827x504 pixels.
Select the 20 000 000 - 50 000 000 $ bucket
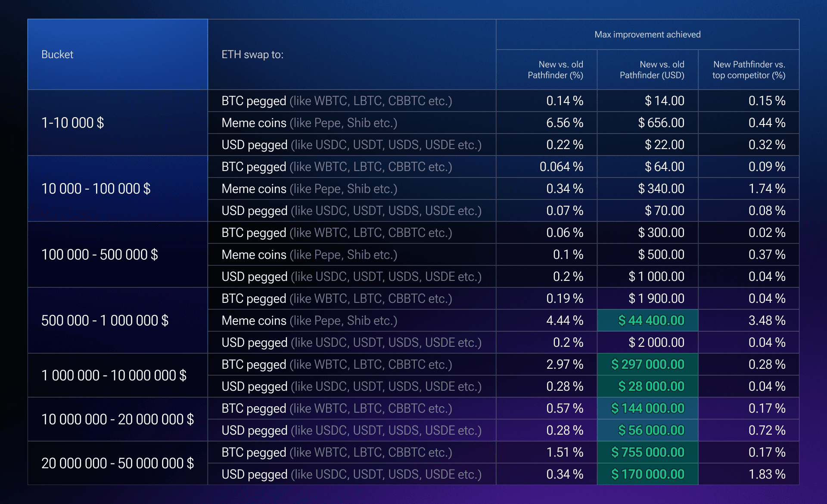click(x=117, y=463)
